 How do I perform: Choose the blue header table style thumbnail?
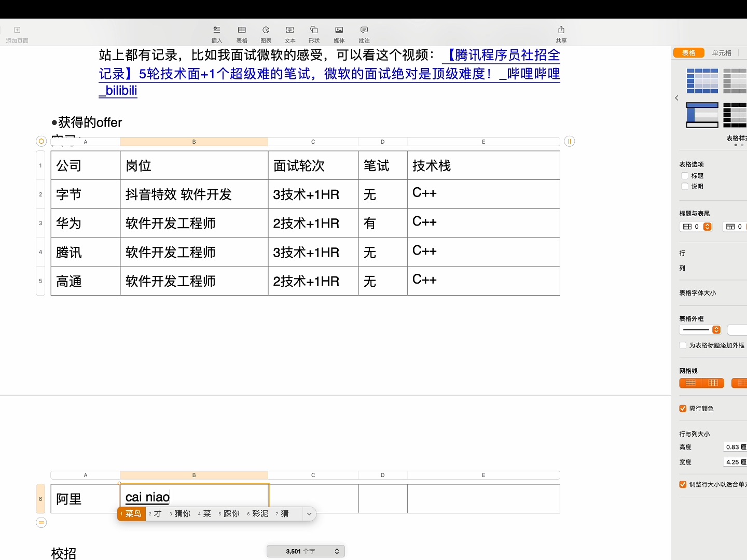tap(702, 81)
